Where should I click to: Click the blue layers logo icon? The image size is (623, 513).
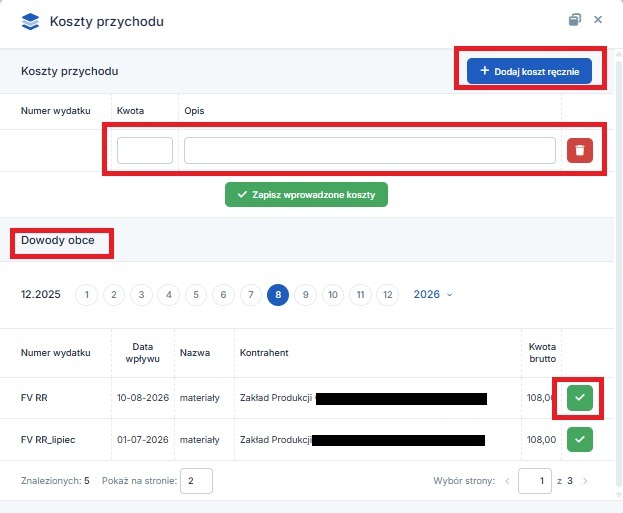(x=30, y=21)
